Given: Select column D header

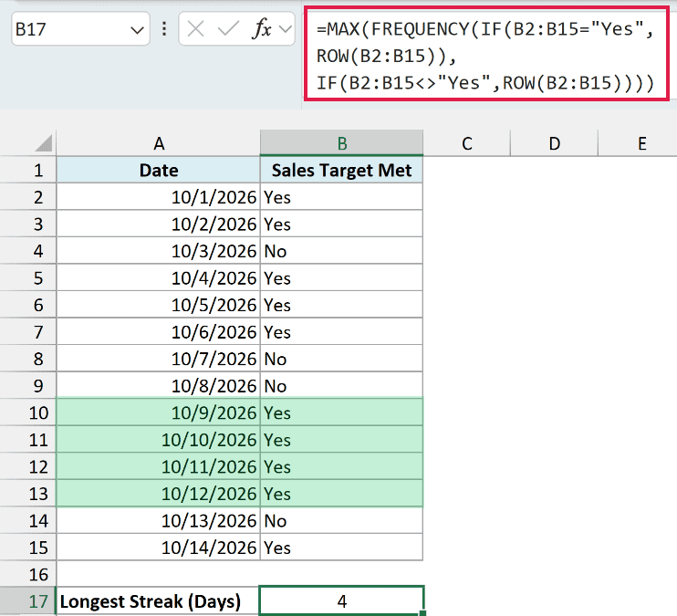Looking at the screenshot, I should click(x=555, y=143).
